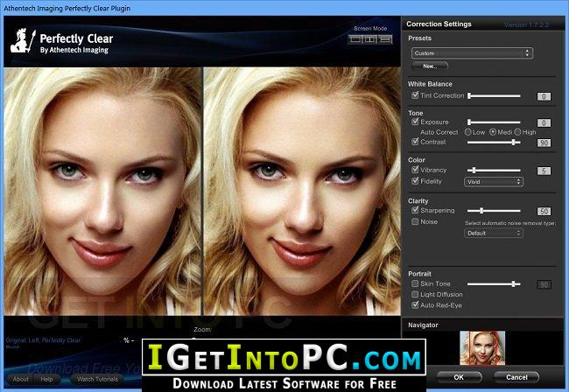
Task: Disable Auto Red-Eye correction
Action: [415, 305]
